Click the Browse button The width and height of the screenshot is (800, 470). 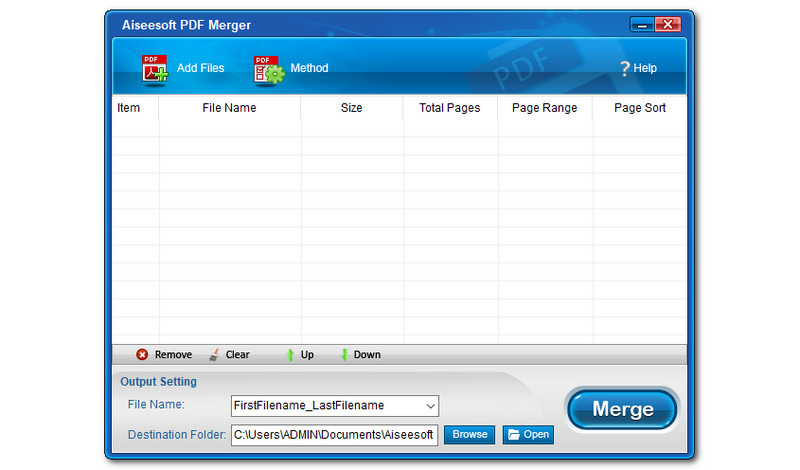coord(469,434)
